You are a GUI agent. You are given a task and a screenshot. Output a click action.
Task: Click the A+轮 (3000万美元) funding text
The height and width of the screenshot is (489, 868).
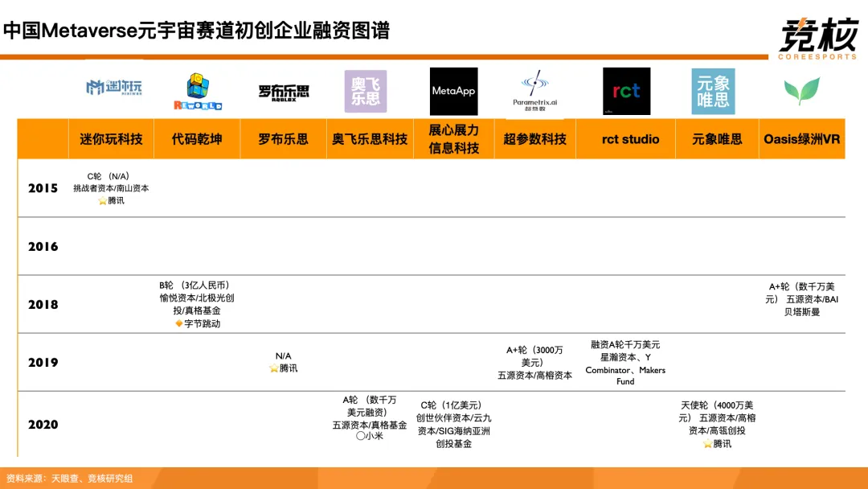tap(534, 356)
